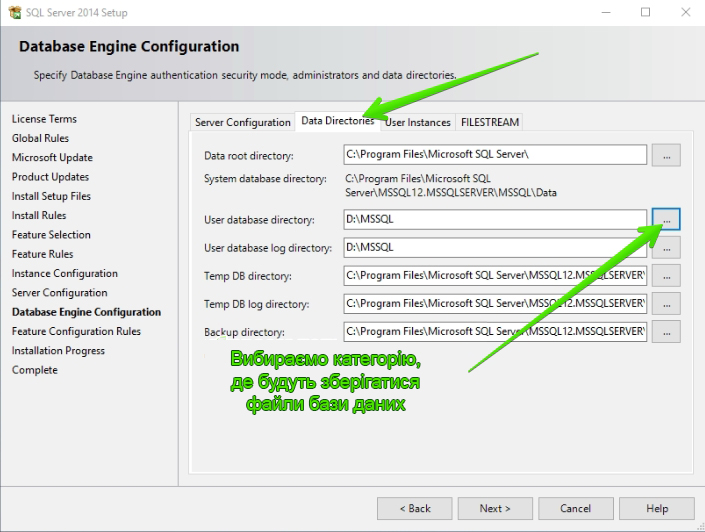The height and width of the screenshot is (532, 705).
Task: Select the Data Directories tab
Action: click(x=338, y=121)
